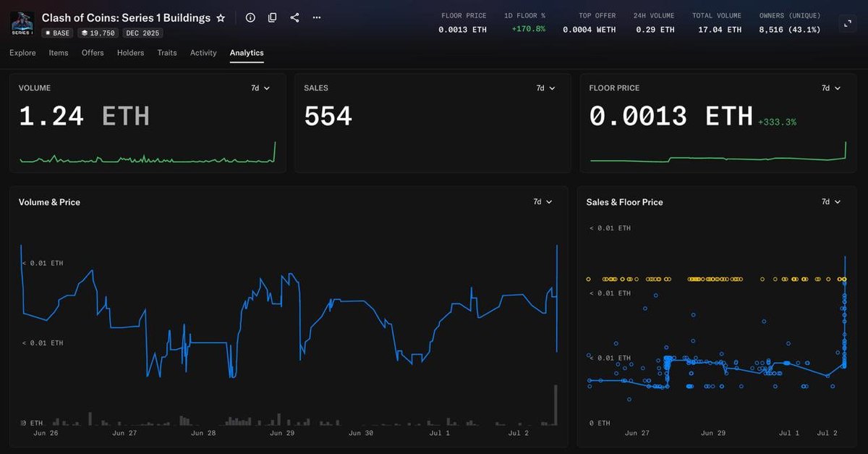Click the 0.29 ETH 24H volume value

(x=655, y=30)
